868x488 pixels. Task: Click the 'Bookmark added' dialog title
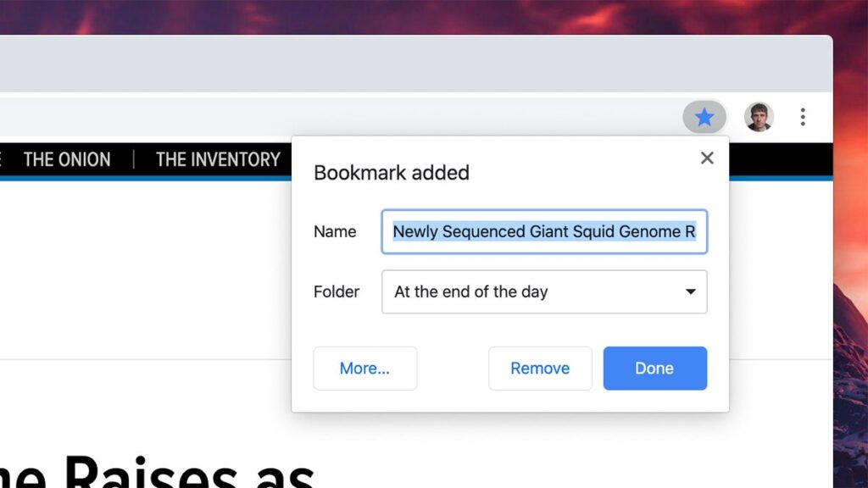point(391,173)
